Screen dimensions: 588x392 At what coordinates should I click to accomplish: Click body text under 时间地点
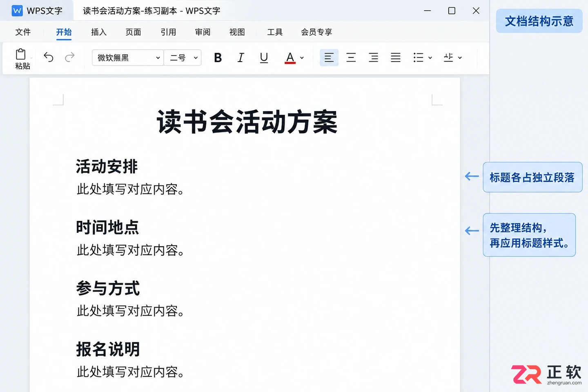click(x=130, y=250)
